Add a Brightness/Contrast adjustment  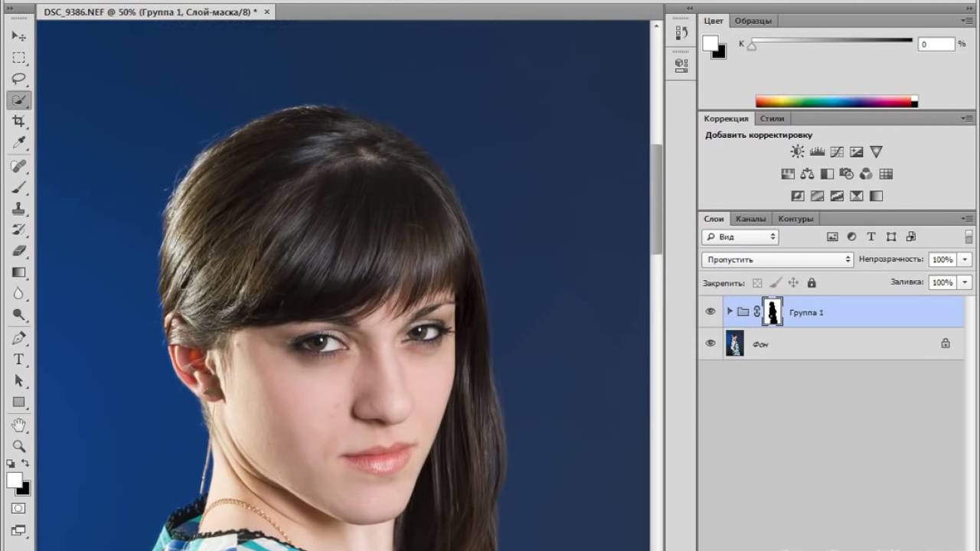point(798,152)
